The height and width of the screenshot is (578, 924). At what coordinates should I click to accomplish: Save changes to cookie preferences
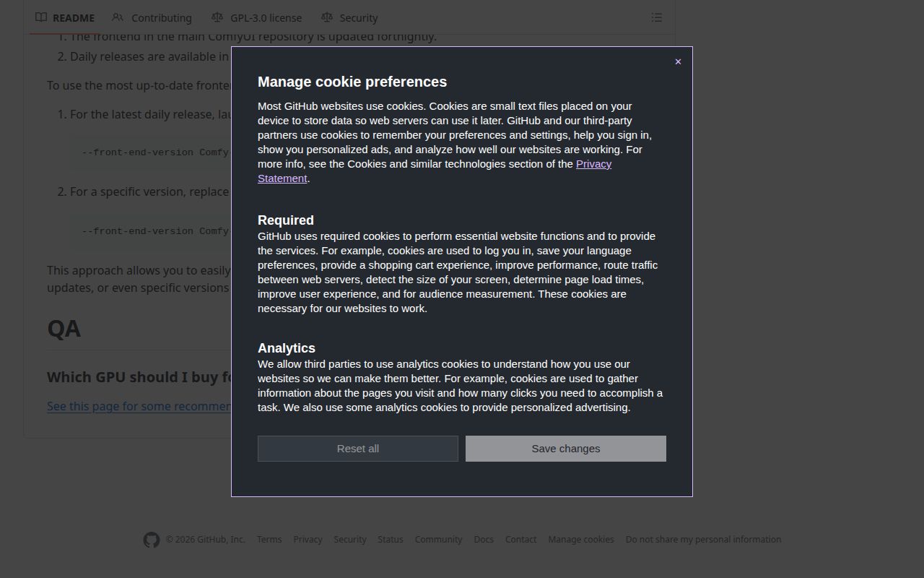coord(566,449)
